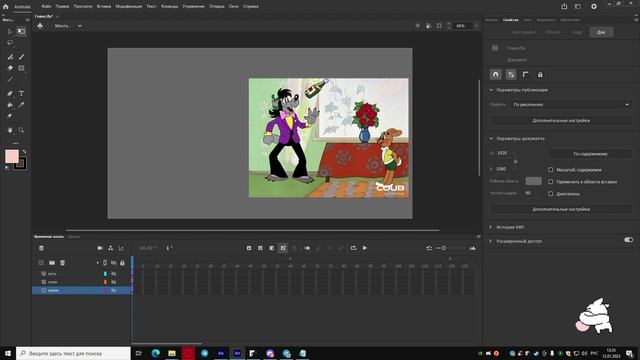Open the three-dots Edit Toolbar button
640x360 pixels.
16,143
